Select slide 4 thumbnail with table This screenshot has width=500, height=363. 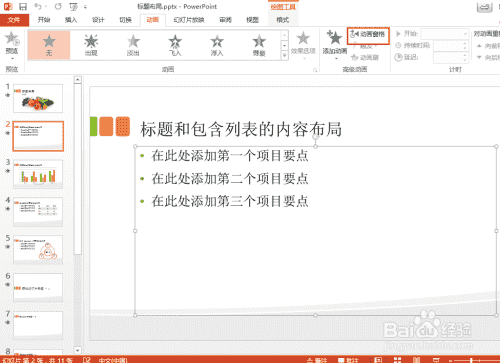38,212
